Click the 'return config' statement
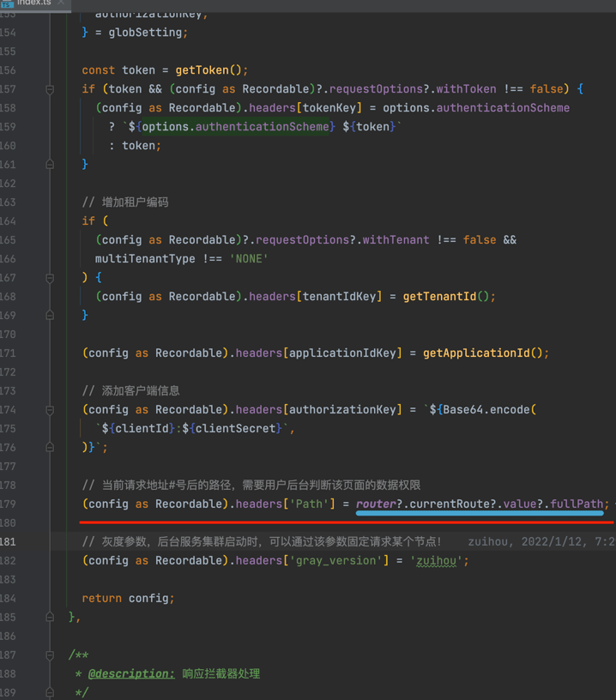Viewport: 616px width, 700px height. (128, 599)
